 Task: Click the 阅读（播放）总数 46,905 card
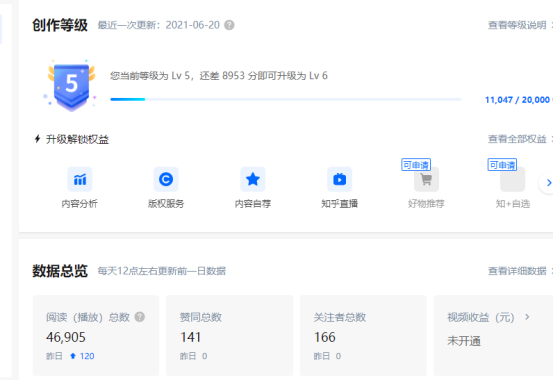(x=96, y=335)
